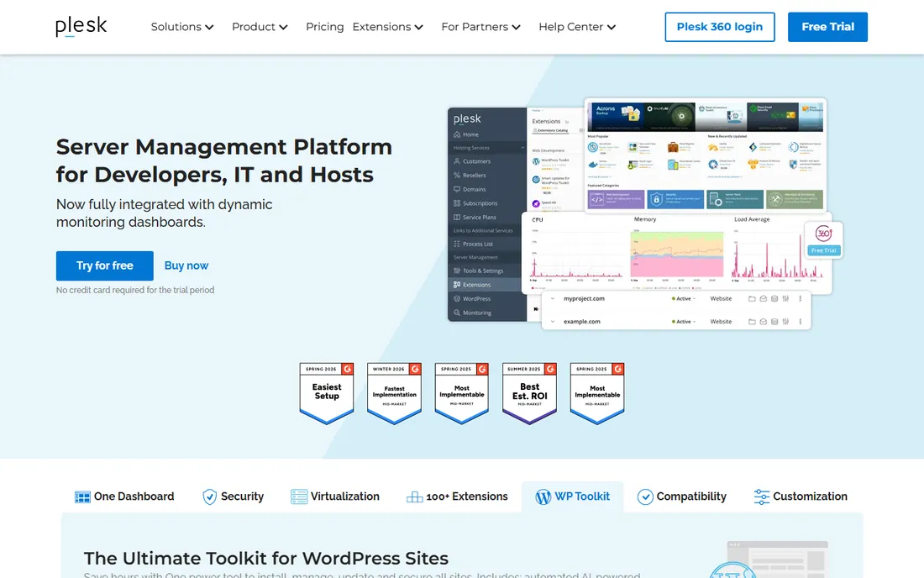Click Customers in the preview sidebar
This screenshot has height=578, width=924.
tap(472, 161)
